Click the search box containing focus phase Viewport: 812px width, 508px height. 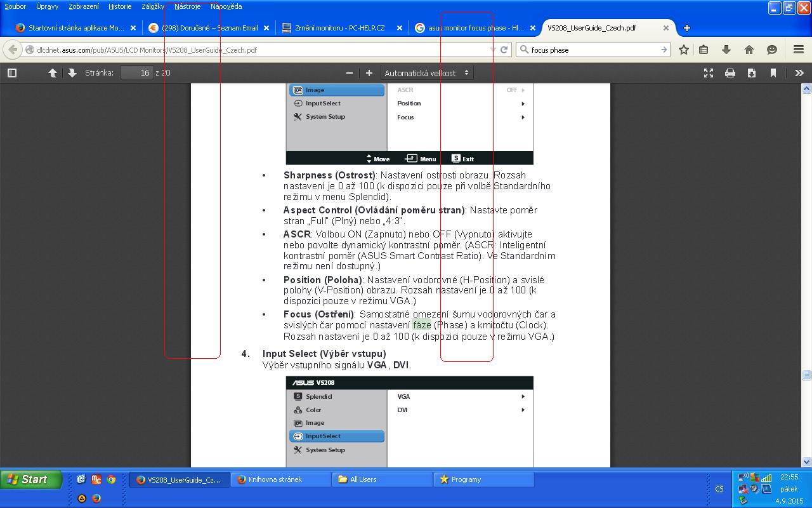tap(593, 50)
